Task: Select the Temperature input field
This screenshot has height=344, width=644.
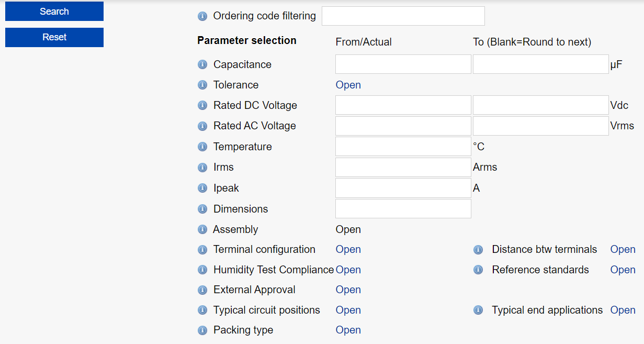Action: pyautogui.click(x=403, y=147)
